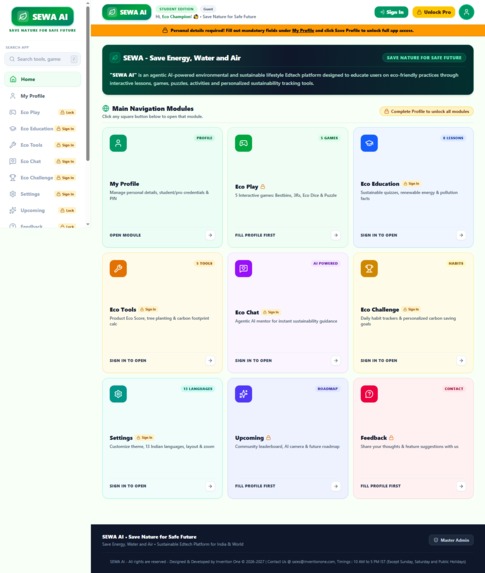Screen dimensions: 485x573
Task: Click the SAVE NATURE FOR SAFE FUTURE banner tag
Action: [x=424, y=57]
